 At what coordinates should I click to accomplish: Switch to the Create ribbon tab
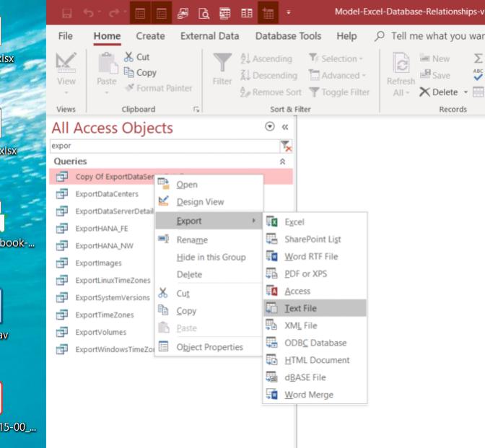coord(150,36)
